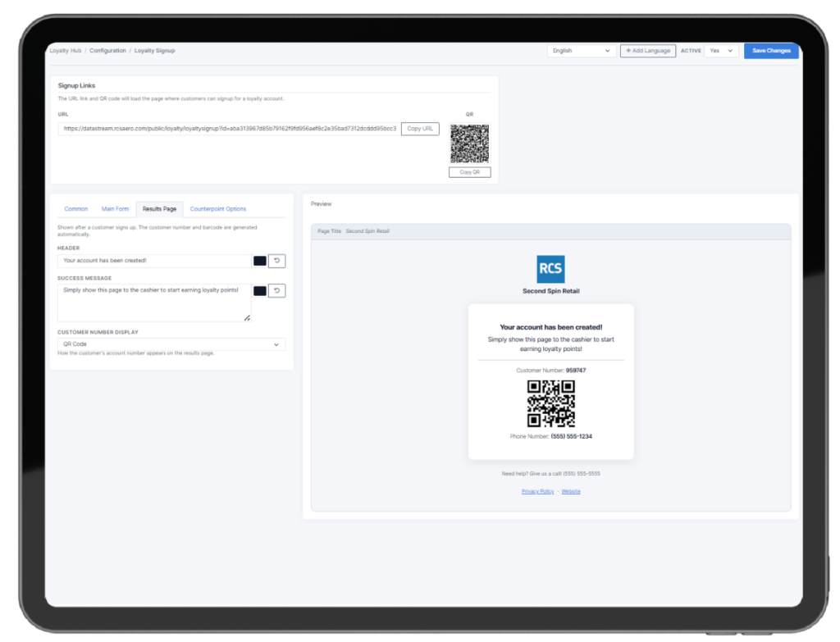Image resolution: width=840 pixels, height=642 pixels.
Task: Open the Privacy Policy link
Action: (x=537, y=491)
